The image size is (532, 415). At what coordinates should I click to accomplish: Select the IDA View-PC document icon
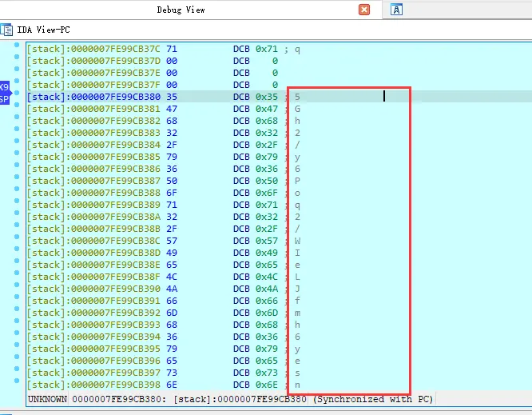pyautogui.click(x=6, y=30)
